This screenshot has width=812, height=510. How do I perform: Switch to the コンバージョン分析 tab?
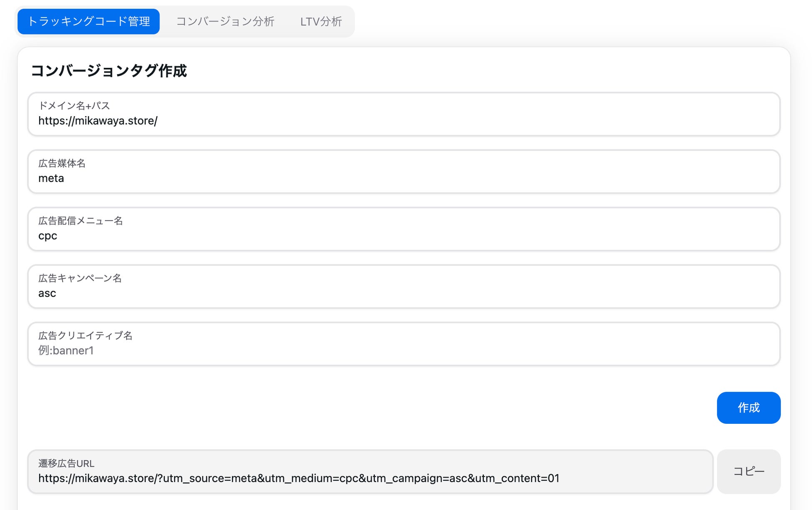[x=225, y=22]
